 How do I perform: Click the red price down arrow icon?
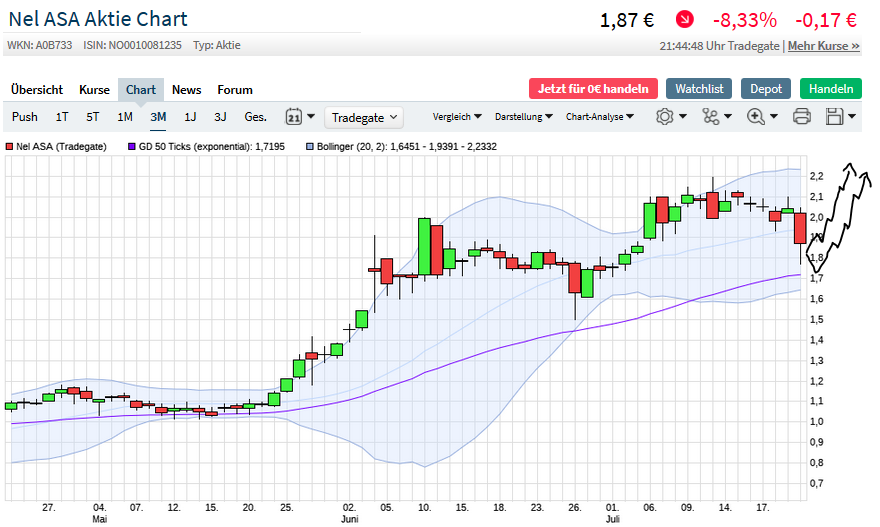tap(684, 19)
